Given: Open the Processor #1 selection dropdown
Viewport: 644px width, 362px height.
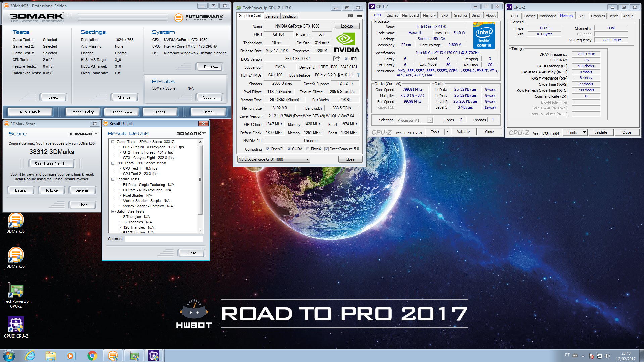Looking at the screenshot, I should tap(415, 120).
